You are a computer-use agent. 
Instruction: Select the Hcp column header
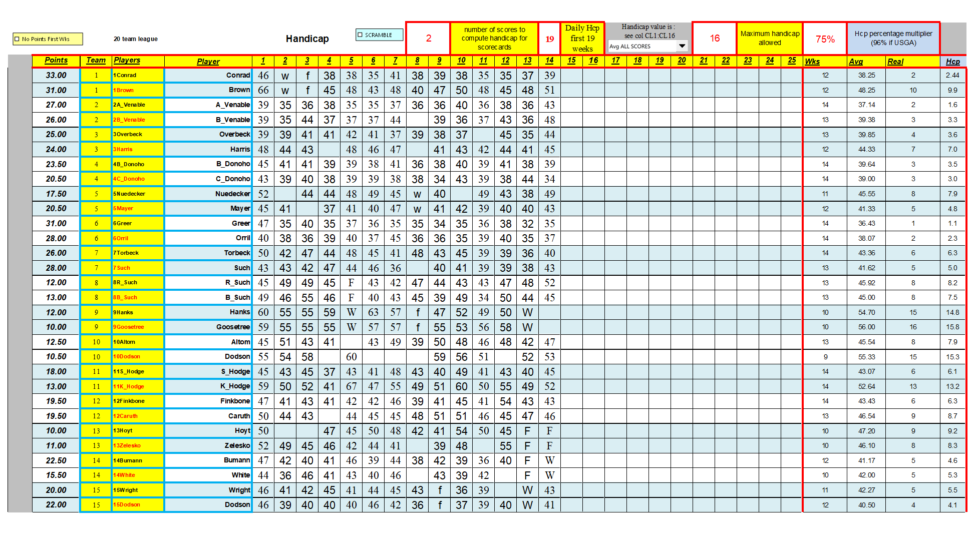(x=953, y=61)
